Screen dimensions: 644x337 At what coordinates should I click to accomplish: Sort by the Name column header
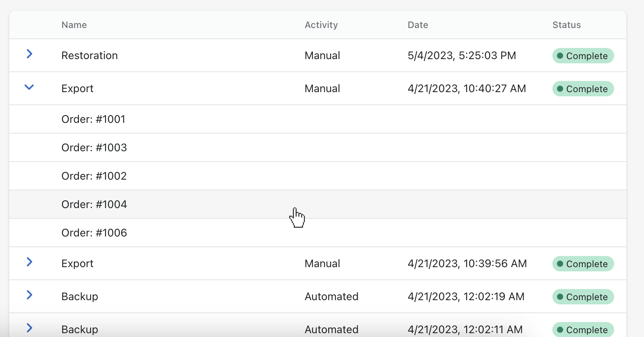click(x=74, y=25)
